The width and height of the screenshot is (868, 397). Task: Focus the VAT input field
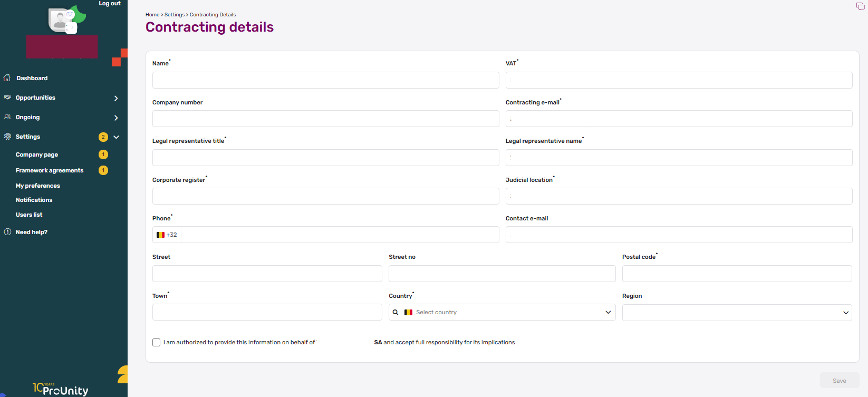pyautogui.click(x=679, y=80)
